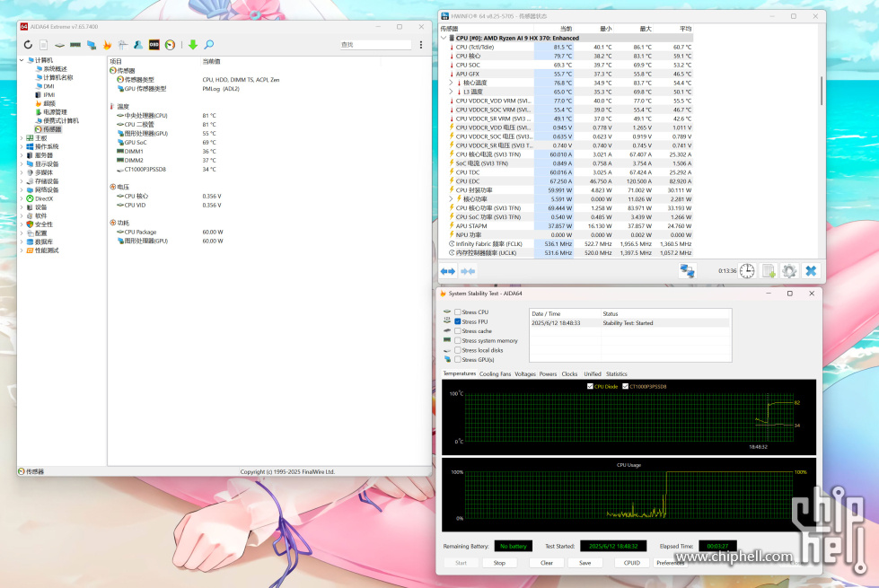Screen dimensions: 879x588
Task: Click the HWiNFO blue X close sensors icon
Action: [x=811, y=271]
